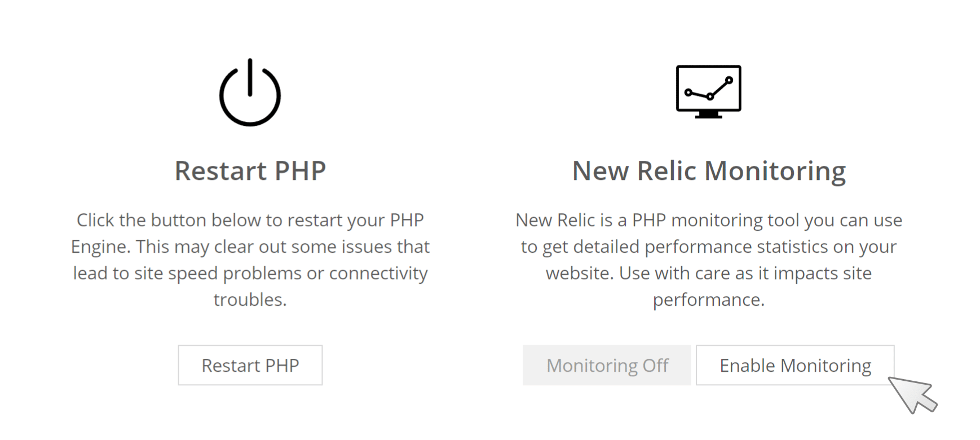The width and height of the screenshot is (980, 440).
Task: Select the Restart PHP button
Action: [250, 365]
